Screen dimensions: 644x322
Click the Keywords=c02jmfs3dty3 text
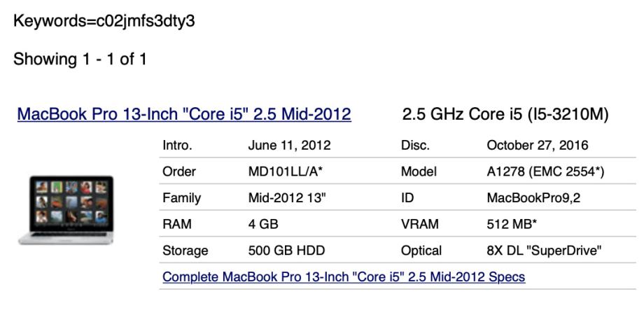[x=104, y=22]
